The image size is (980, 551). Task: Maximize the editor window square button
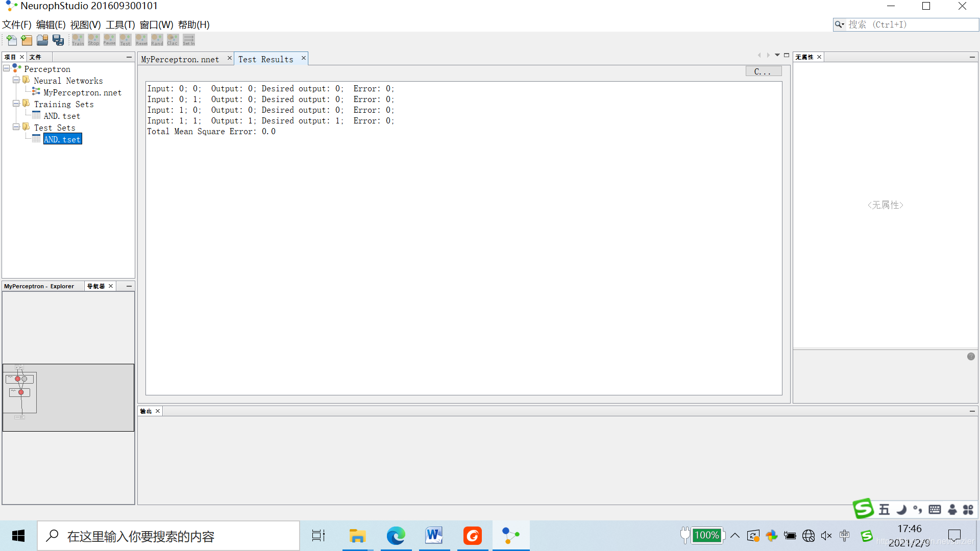[x=787, y=55]
